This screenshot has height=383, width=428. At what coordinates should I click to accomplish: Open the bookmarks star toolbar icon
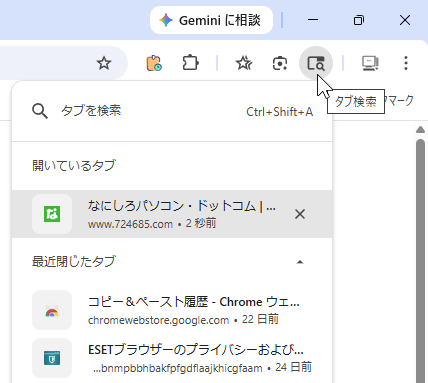244,63
